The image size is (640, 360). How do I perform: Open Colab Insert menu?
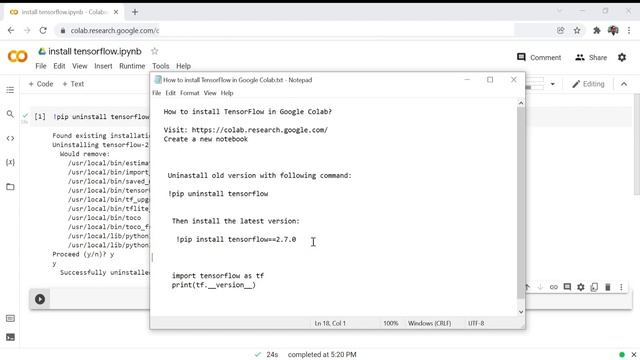[x=103, y=66]
